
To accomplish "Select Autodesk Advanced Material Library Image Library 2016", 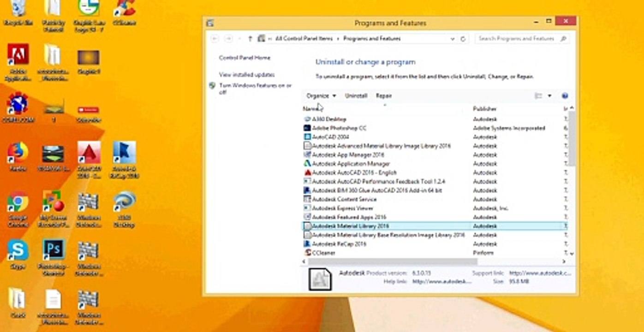I will click(435, 146).
